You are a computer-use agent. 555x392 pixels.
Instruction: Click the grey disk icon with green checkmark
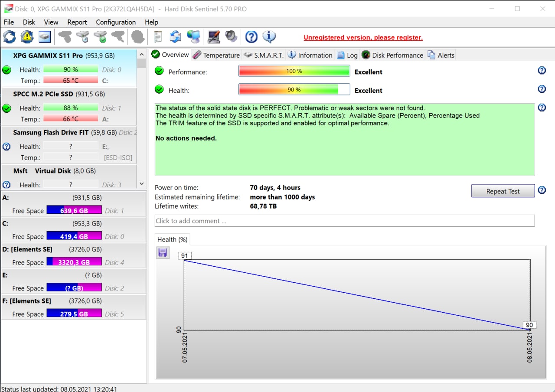pyautogui.click(x=101, y=37)
